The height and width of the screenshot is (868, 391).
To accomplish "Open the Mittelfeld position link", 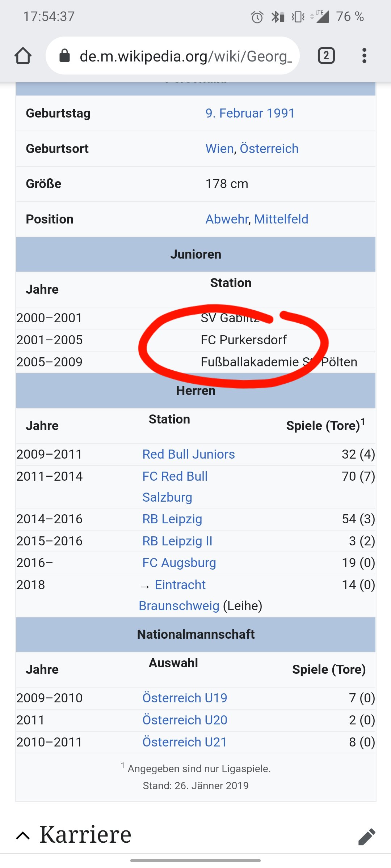I will point(281,219).
